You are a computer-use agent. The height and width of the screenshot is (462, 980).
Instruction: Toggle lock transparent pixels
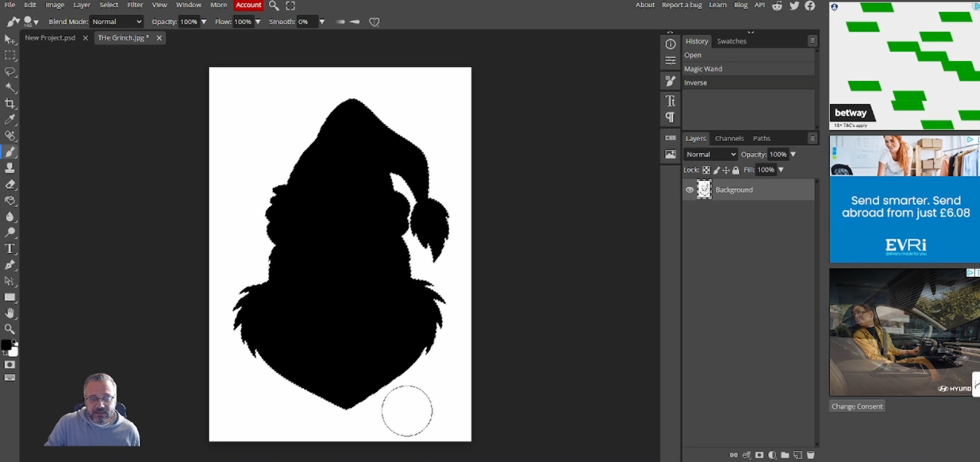tap(706, 170)
